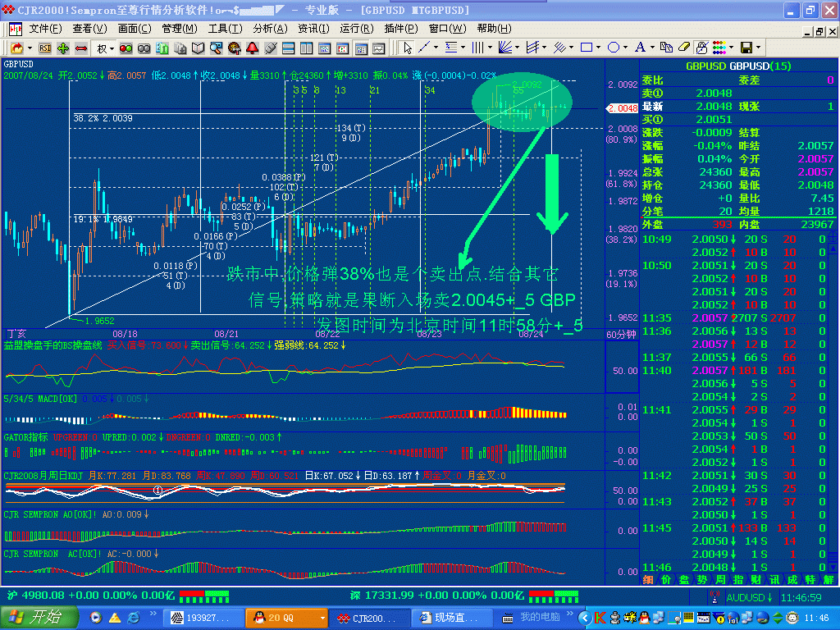Image resolution: width=840 pixels, height=630 pixels.
Task: Switch to the 价 price tab
Action: (666, 580)
